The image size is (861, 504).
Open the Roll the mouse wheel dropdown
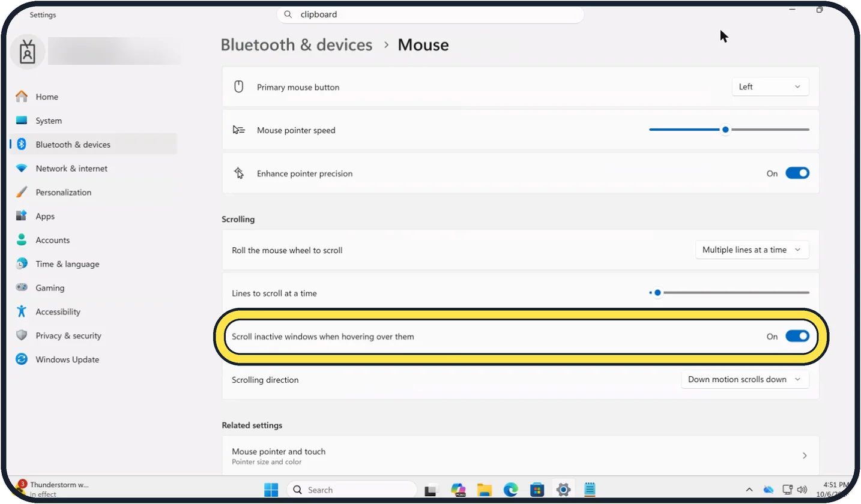point(752,250)
